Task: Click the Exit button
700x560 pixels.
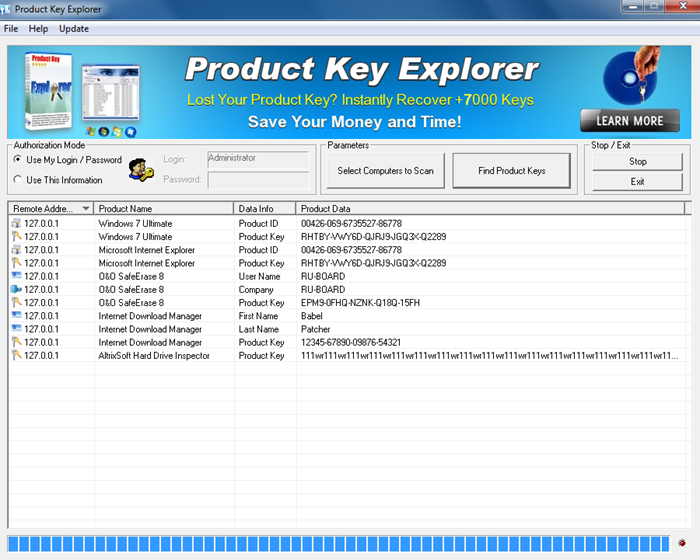Action: (638, 182)
